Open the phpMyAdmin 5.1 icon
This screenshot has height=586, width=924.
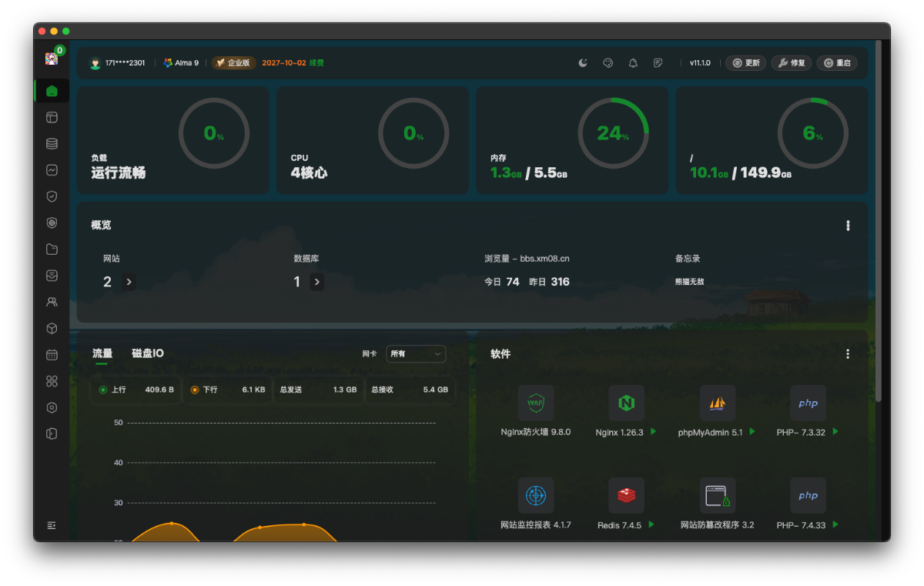click(717, 404)
